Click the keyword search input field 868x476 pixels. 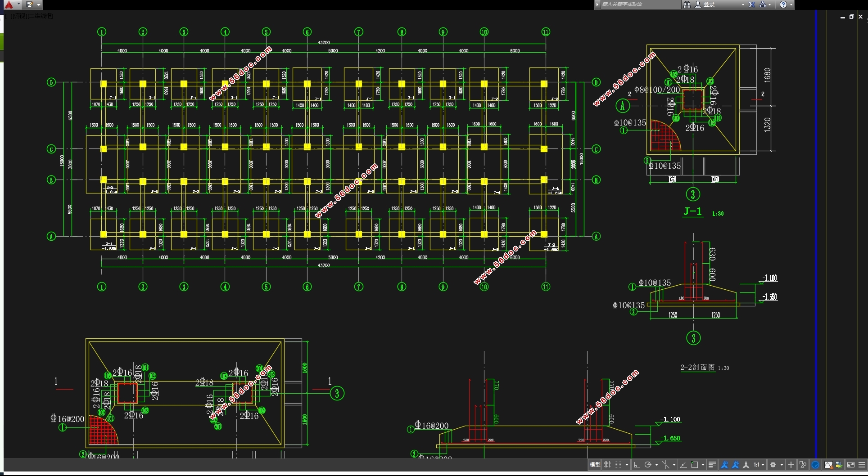[639, 4]
